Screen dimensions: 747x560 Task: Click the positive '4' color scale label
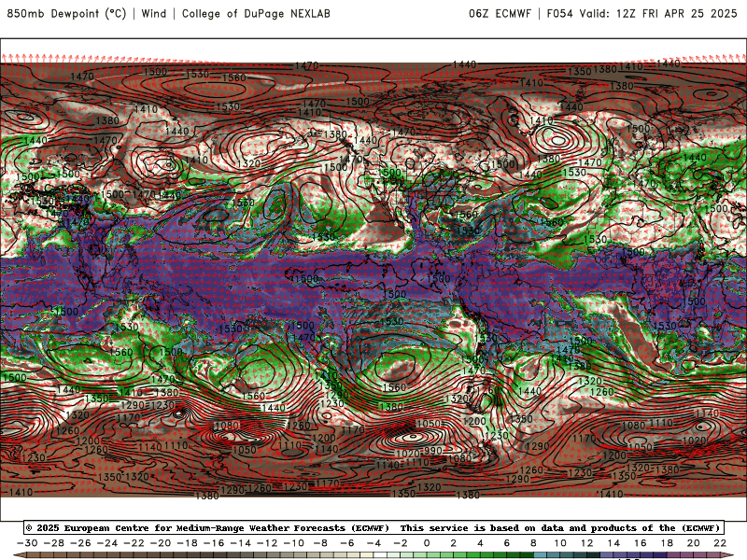[480, 543]
